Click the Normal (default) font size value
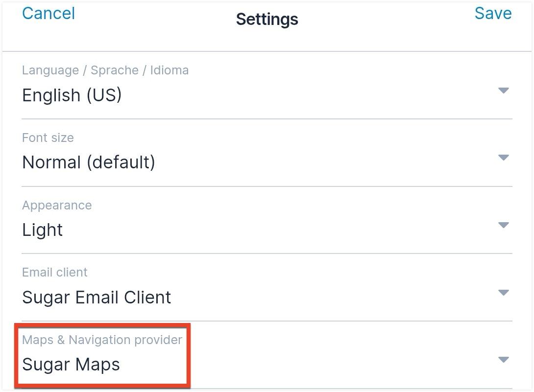Screen dimensions: 534x392 [89, 162]
